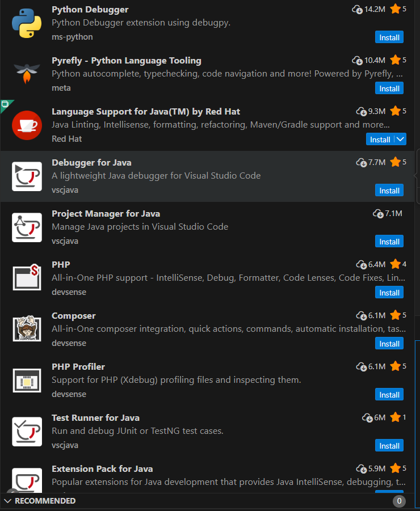Click the Python Debugger extension icon
The width and height of the screenshot is (420, 511).
27,23
